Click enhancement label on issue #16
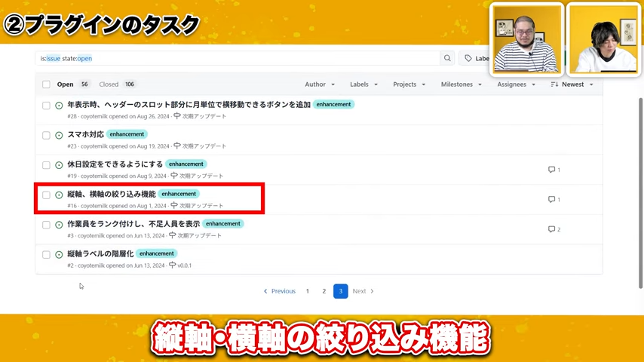The width and height of the screenshot is (644, 362). coord(179,194)
